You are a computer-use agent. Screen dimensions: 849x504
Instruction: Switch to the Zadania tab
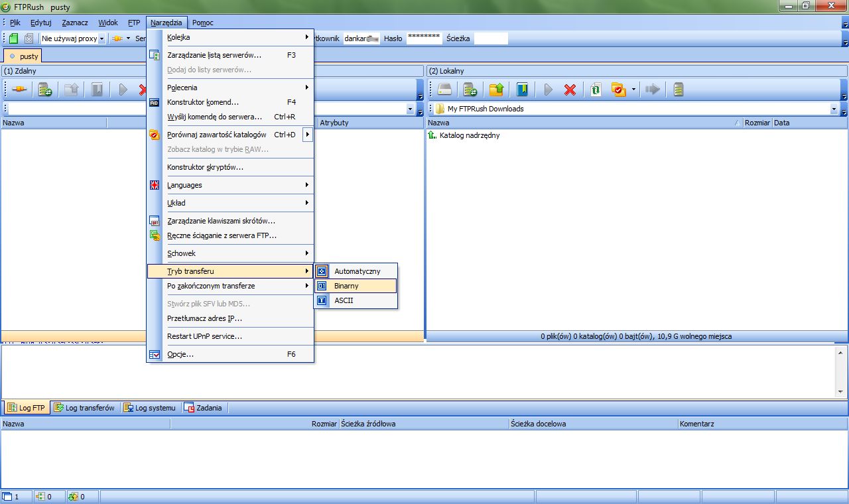(x=204, y=408)
